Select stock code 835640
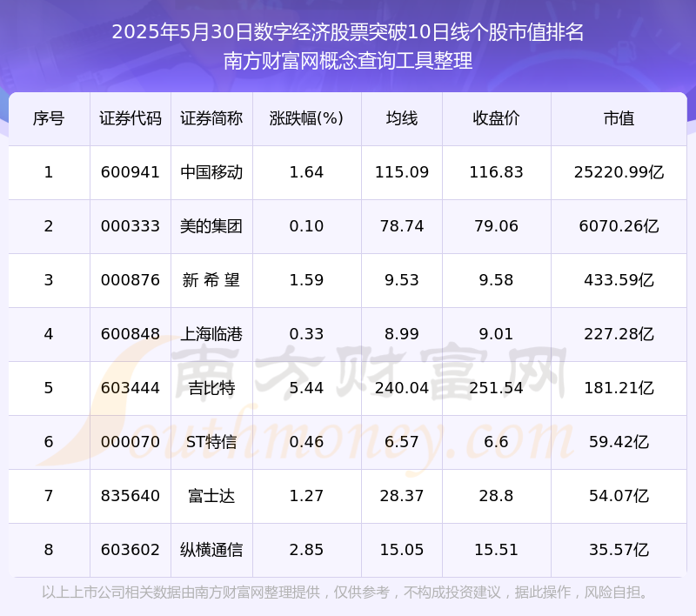The width and height of the screenshot is (696, 616). 130,496
